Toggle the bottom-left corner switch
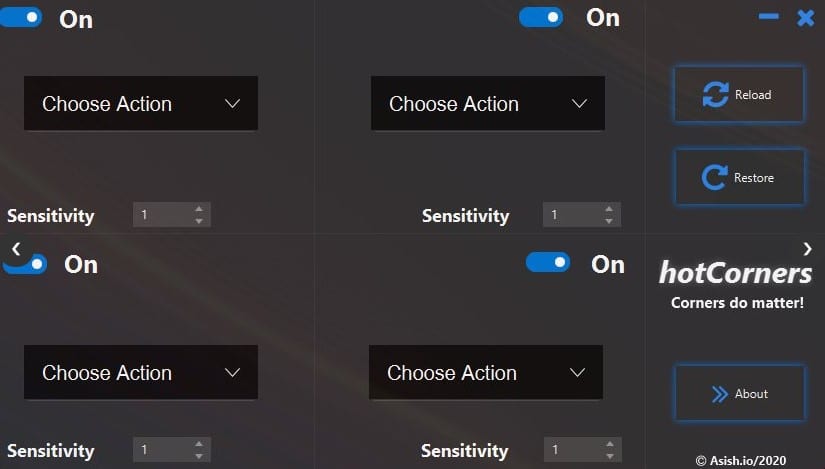This screenshot has width=825, height=469. [27, 264]
